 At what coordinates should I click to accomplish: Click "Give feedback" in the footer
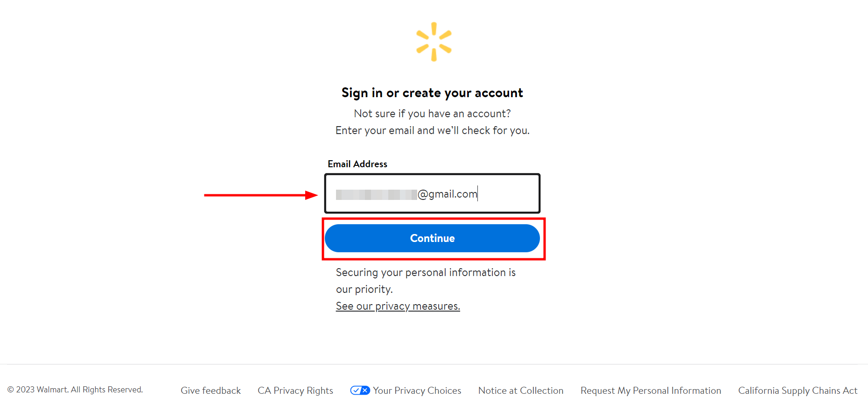tap(210, 390)
